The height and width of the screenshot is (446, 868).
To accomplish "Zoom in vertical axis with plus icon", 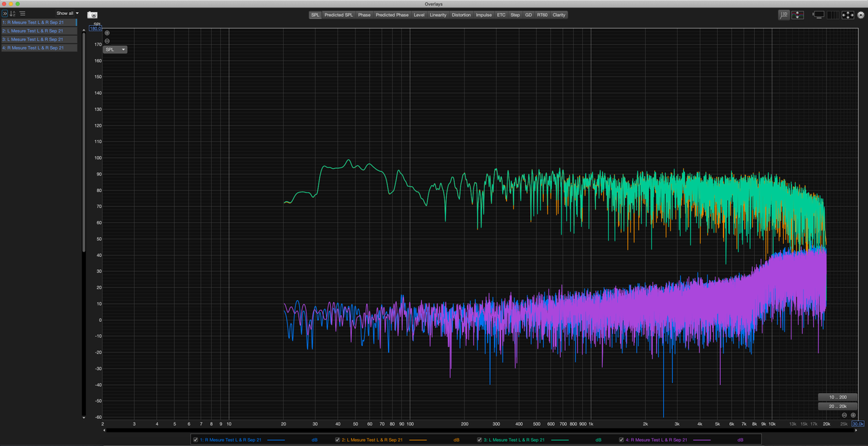I will click(107, 33).
